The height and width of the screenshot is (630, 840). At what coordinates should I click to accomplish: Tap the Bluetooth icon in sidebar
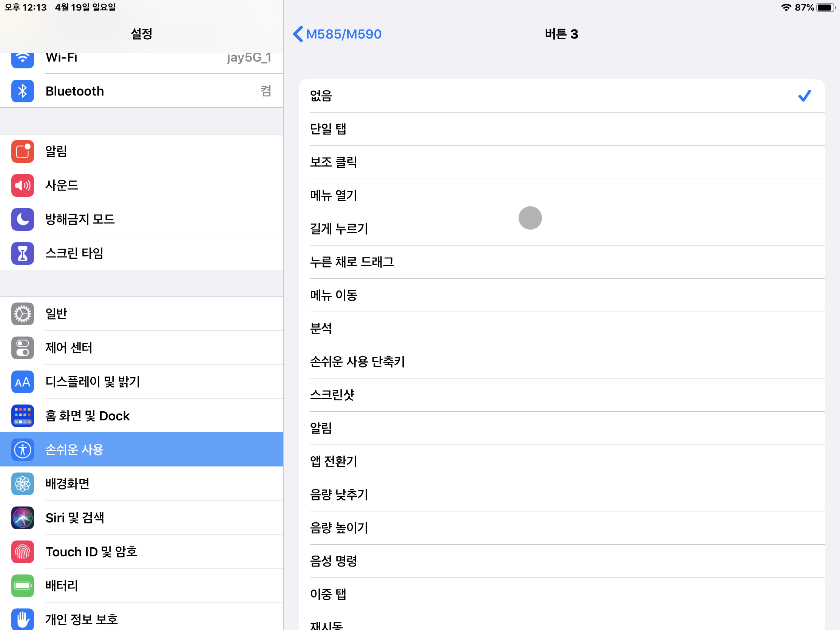tap(22, 91)
